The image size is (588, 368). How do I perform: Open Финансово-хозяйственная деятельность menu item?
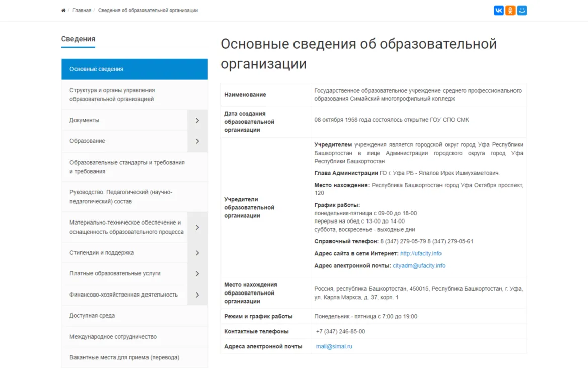[124, 295]
